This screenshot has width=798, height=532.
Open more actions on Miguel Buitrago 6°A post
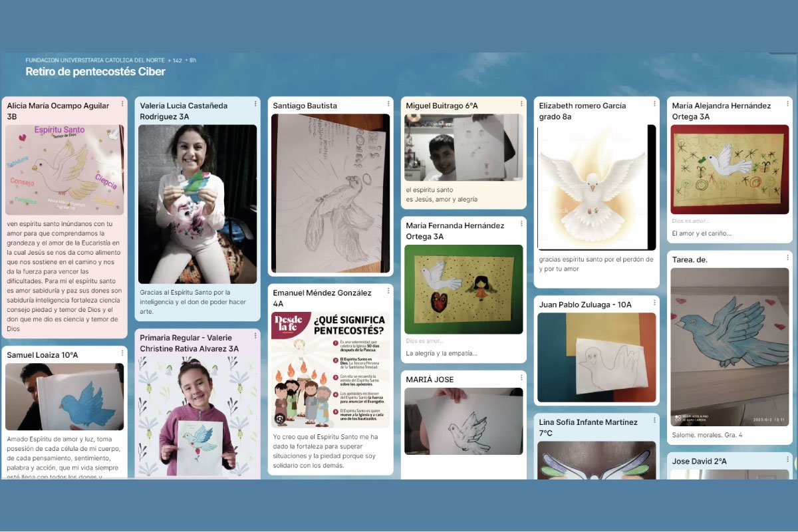pyautogui.click(x=521, y=104)
